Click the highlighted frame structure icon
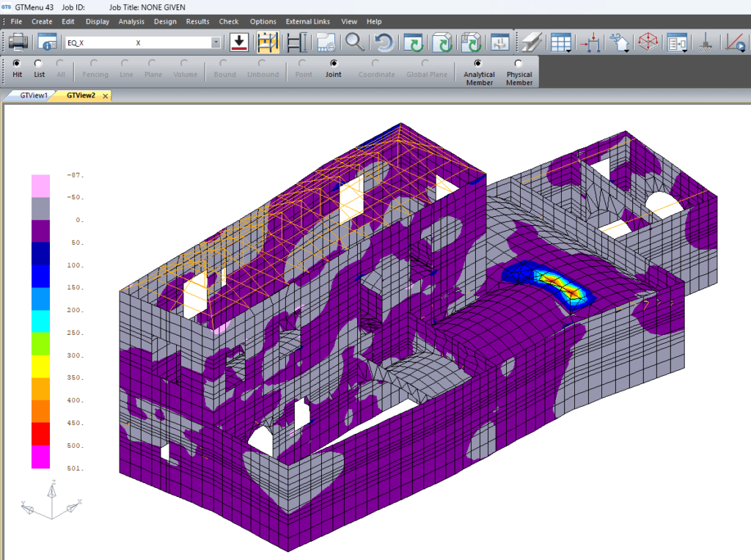This screenshot has width=751, height=560. [267, 43]
